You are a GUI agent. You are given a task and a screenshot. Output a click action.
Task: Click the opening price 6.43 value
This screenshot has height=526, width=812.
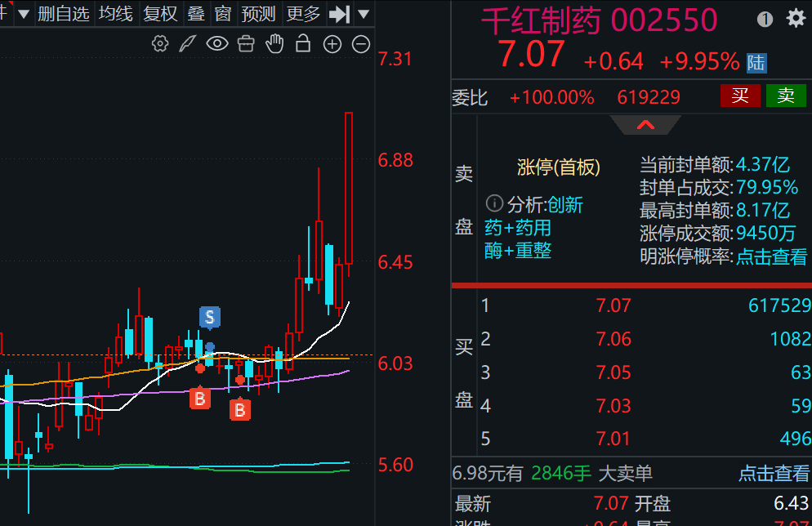click(792, 502)
